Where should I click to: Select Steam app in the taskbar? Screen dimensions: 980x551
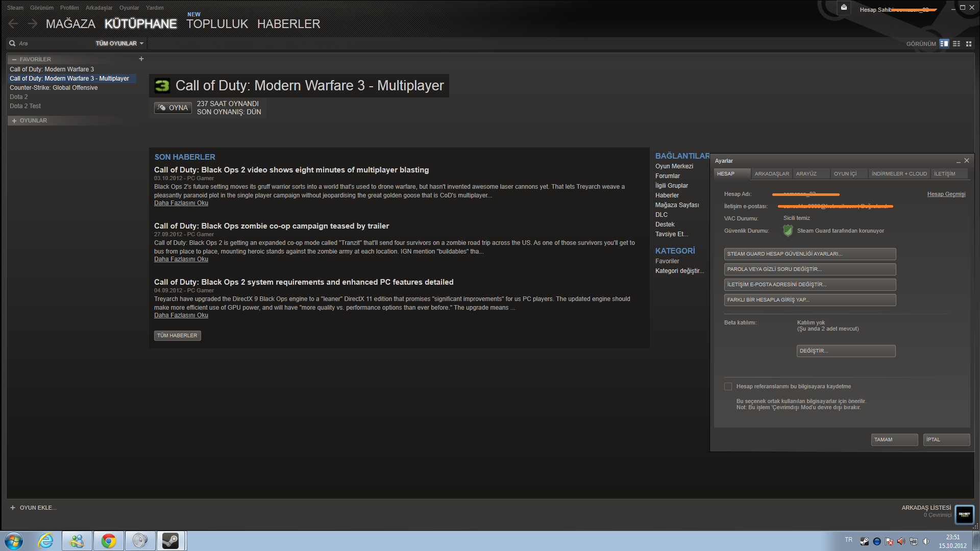click(x=171, y=541)
